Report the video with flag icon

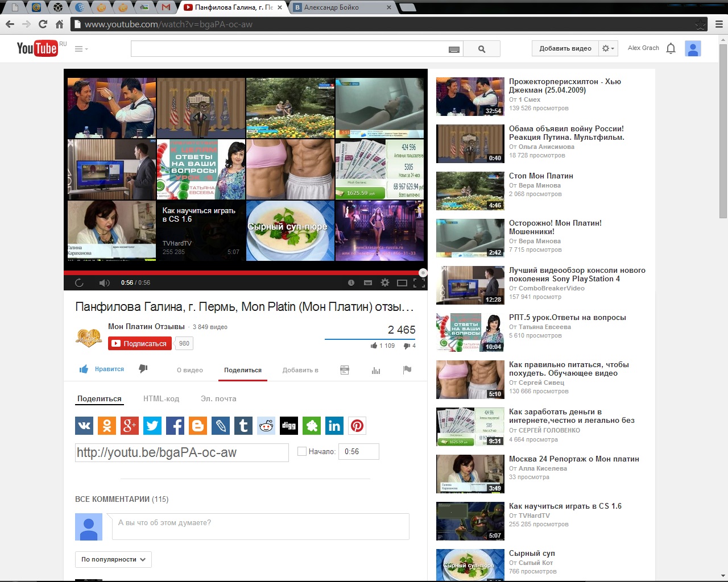[x=407, y=370]
